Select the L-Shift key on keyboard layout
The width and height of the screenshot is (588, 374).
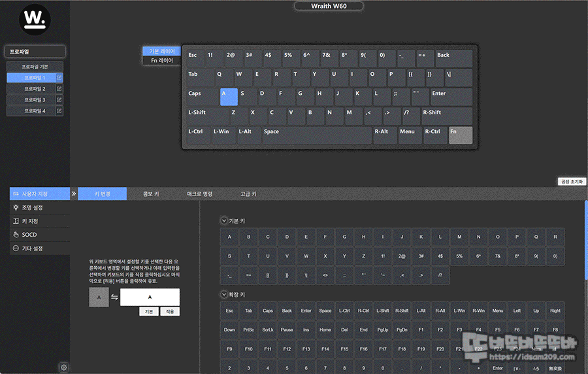click(207, 116)
